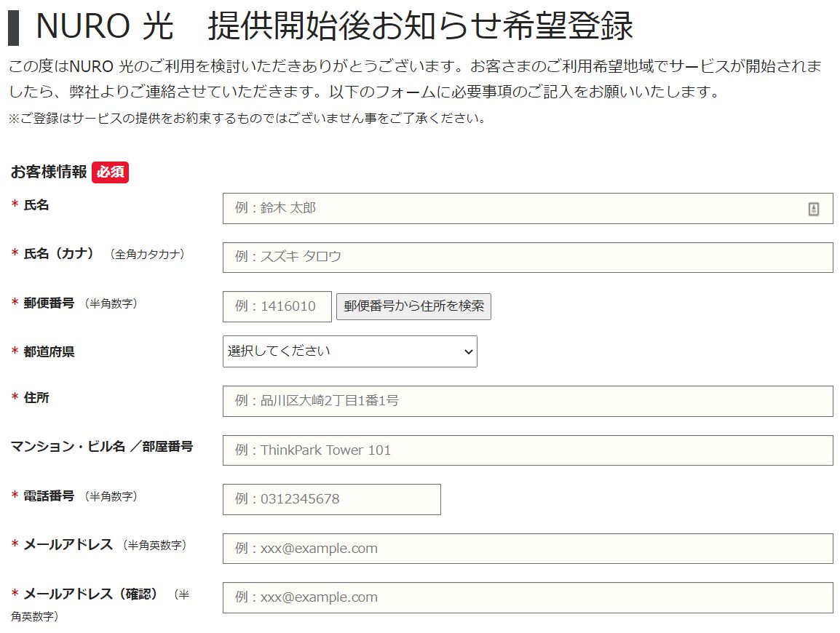Image resolution: width=840 pixels, height=633 pixels.
Task: Click the メールアドレス(確認) confirmation field
Action: coord(528,597)
